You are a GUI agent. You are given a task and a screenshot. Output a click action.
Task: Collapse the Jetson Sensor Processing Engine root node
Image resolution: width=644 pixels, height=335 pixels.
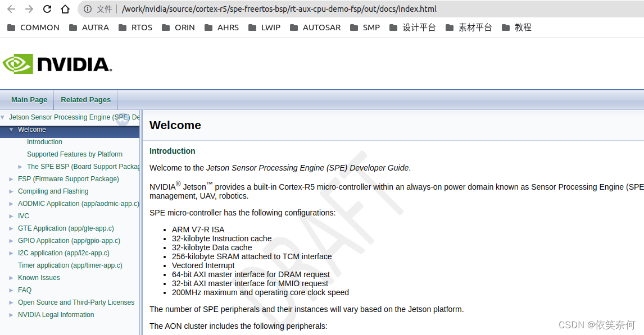pyautogui.click(x=2, y=117)
